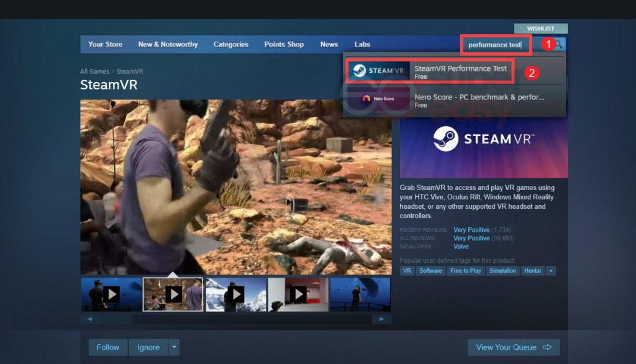Open the Wishlist button
Image resolution: width=636 pixels, height=364 pixels.
tap(540, 29)
